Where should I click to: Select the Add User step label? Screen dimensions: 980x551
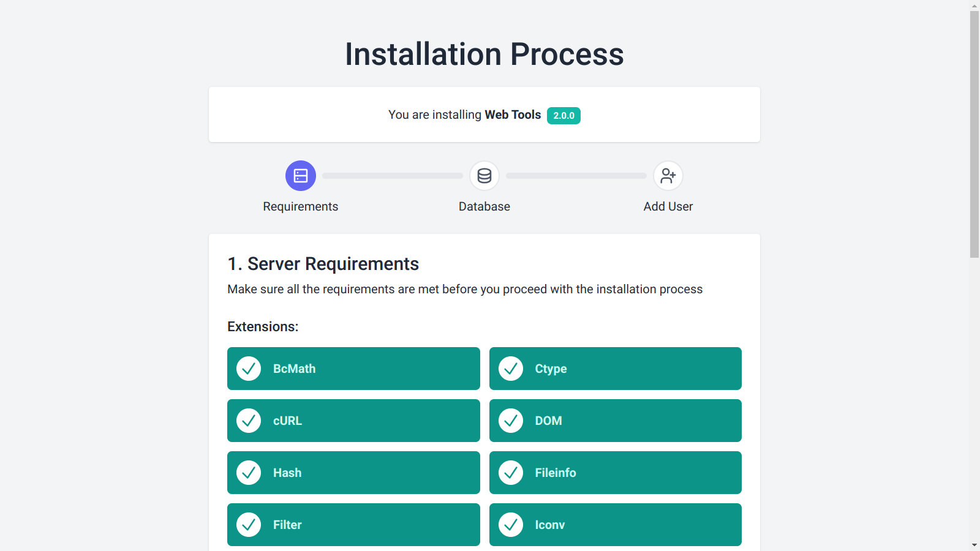[668, 206]
